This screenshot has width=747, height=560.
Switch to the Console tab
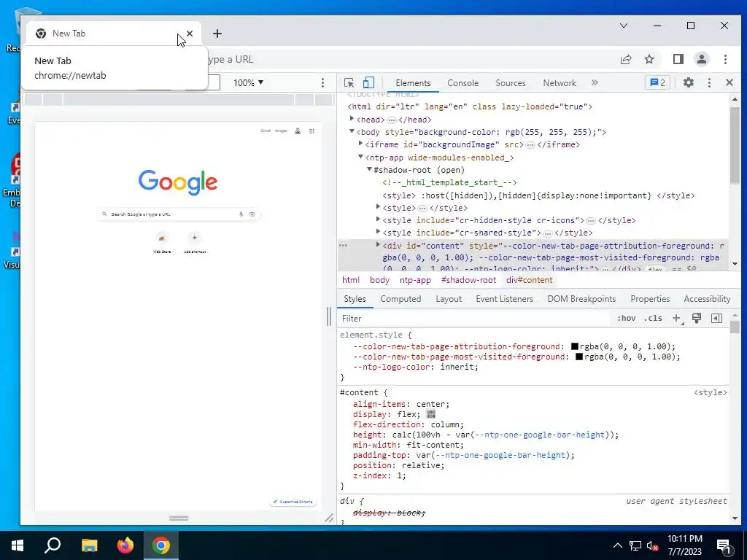[462, 83]
